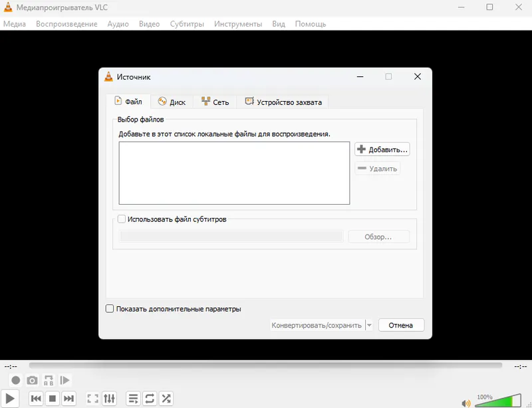Select the Файл tab
Screen dimensions: 532x408
point(128,102)
